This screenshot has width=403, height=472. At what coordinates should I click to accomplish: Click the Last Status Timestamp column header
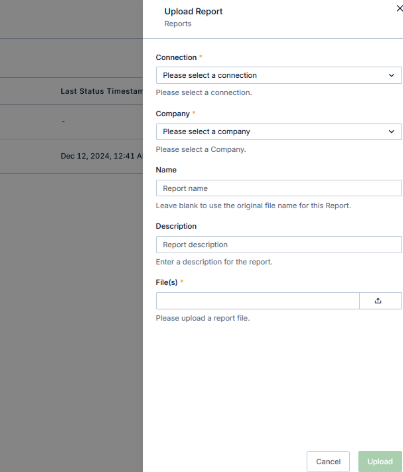tap(102, 91)
